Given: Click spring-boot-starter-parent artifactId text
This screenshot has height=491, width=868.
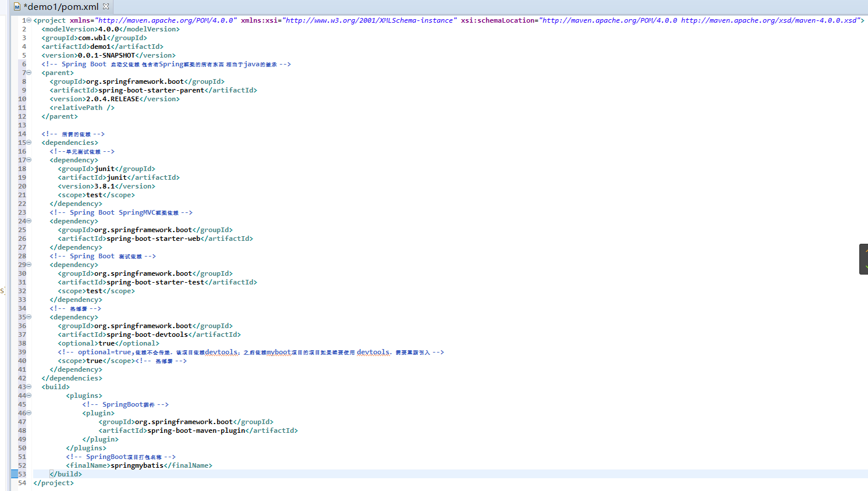Looking at the screenshot, I should tap(151, 90).
